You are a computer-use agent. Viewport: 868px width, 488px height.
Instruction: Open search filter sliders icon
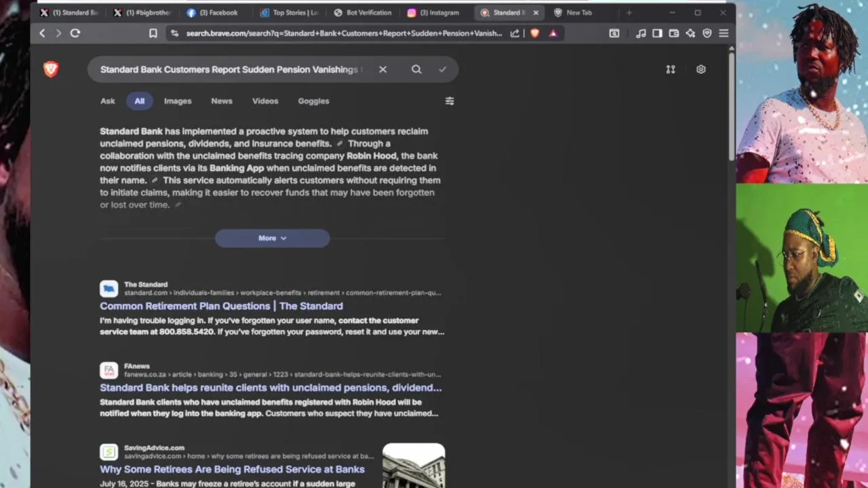450,101
